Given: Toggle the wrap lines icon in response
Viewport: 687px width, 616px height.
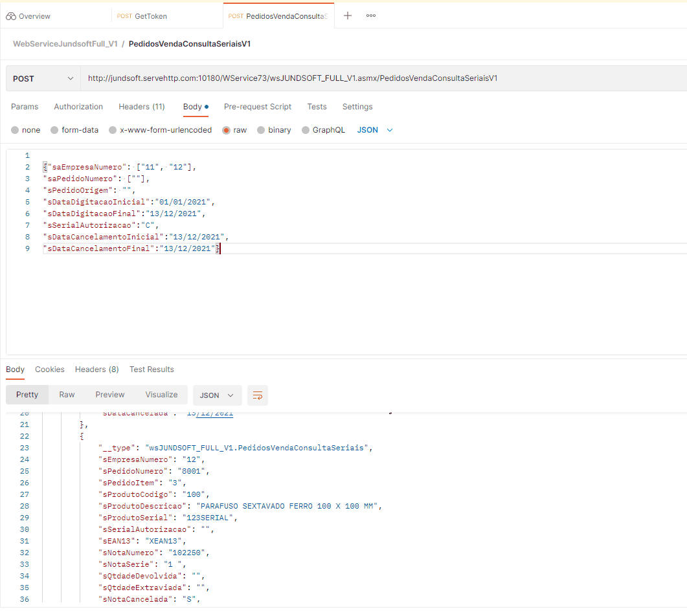Looking at the screenshot, I should [258, 395].
